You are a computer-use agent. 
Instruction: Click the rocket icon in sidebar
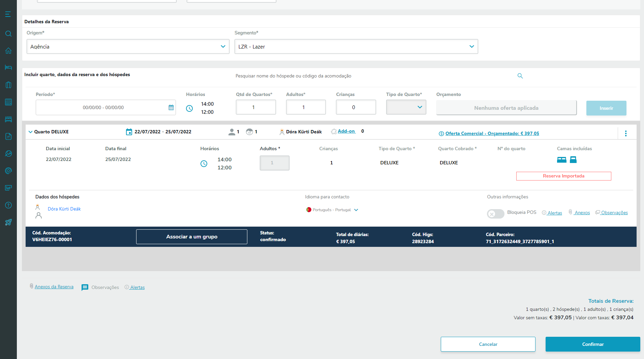coord(8,222)
